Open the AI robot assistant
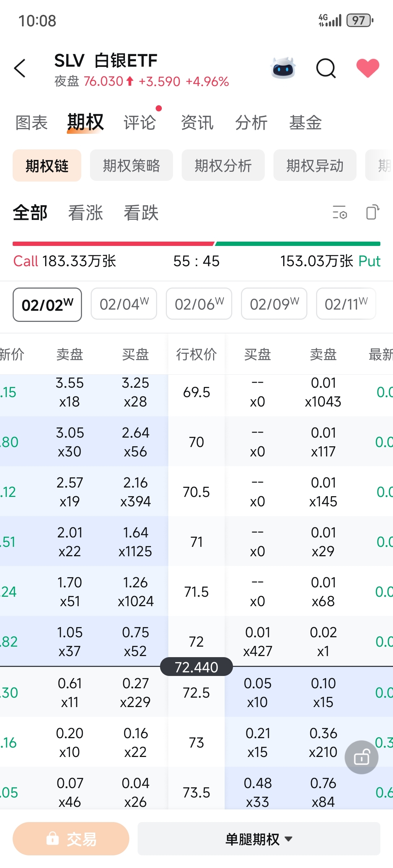This screenshot has height=868, width=393. coord(283,68)
